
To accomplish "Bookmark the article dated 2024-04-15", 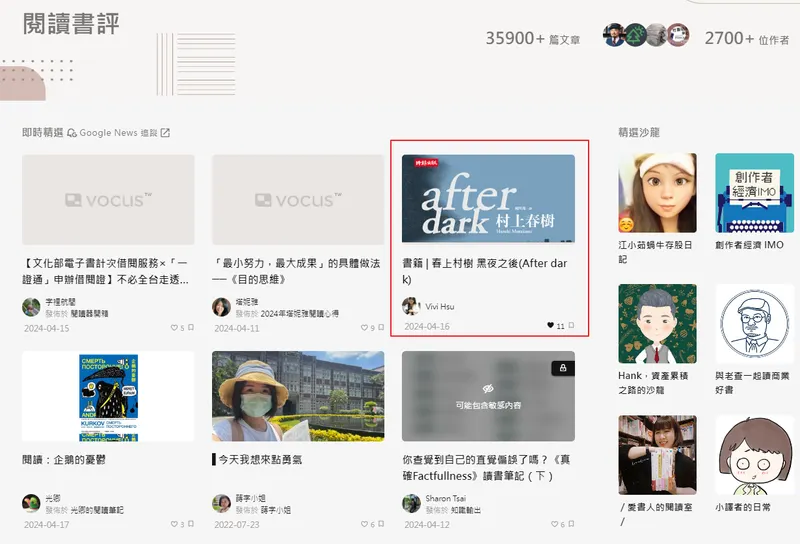I will tap(191, 328).
